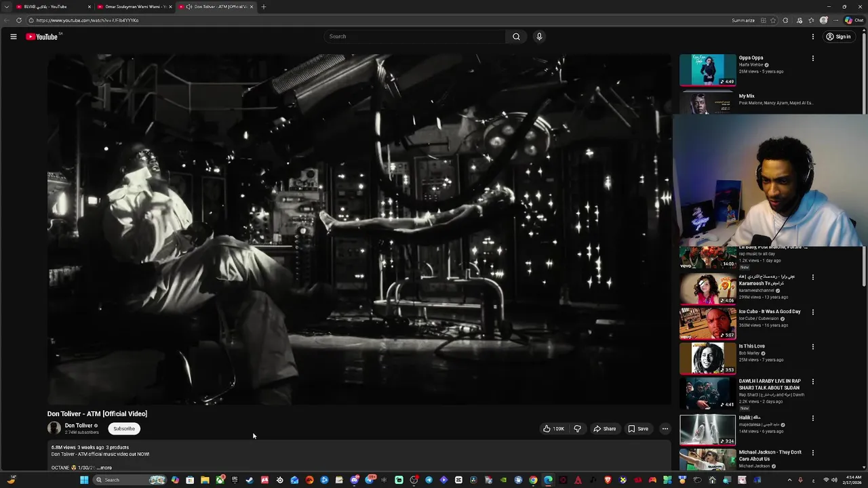The width and height of the screenshot is (868, 488).
Task: Click Summarize in the address bar
Action: [743, 20]
